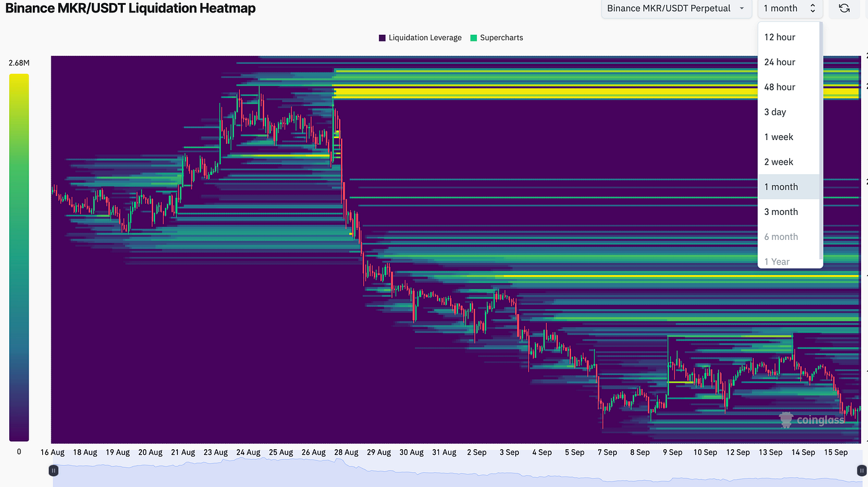Click the right handle of the range slider
This screenshot has width=868, height=487.
point(861,471)
